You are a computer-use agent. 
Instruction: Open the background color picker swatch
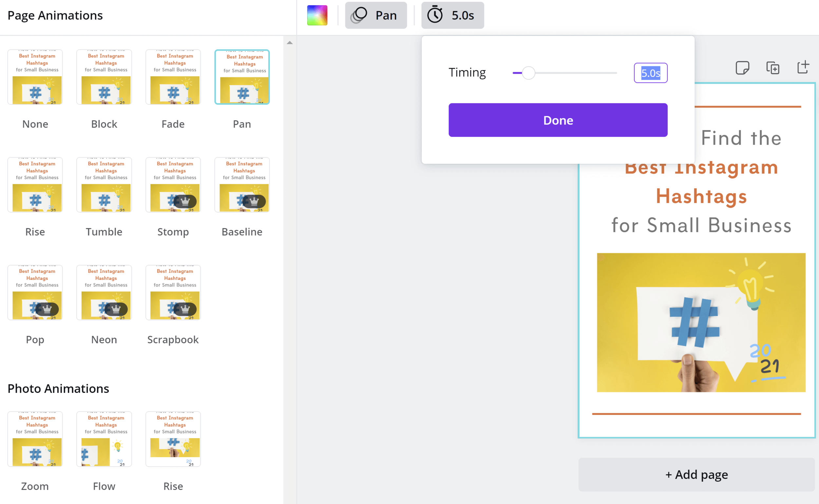click(317, 15)
